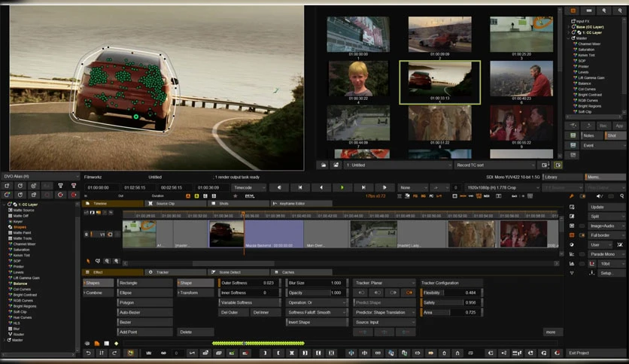The height and width of the screenshot is (364, 629).
Task: Click the orange mark-in icon beside Duration
Action: click(188, 196)
